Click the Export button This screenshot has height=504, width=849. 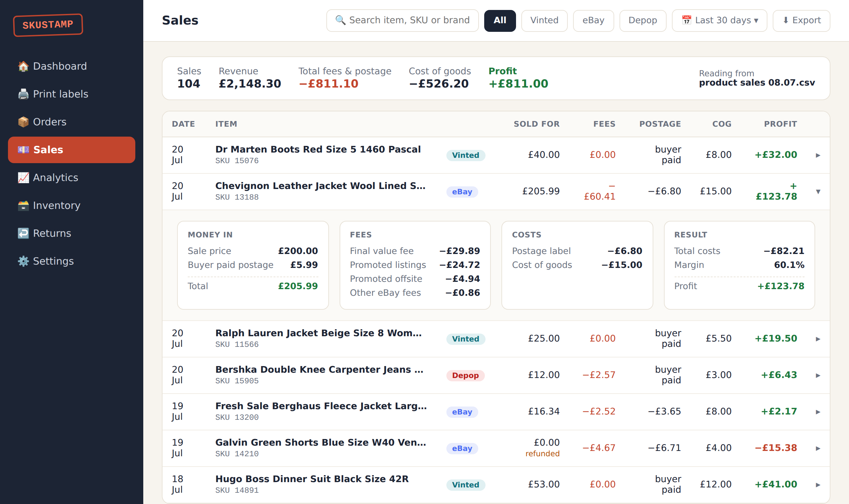coord(801,20)
